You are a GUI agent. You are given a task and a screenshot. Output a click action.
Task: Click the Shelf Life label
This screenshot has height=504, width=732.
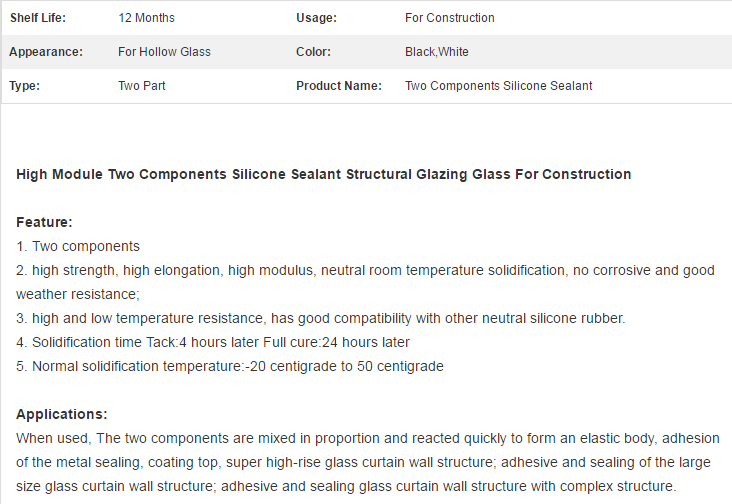coord(38,18)
